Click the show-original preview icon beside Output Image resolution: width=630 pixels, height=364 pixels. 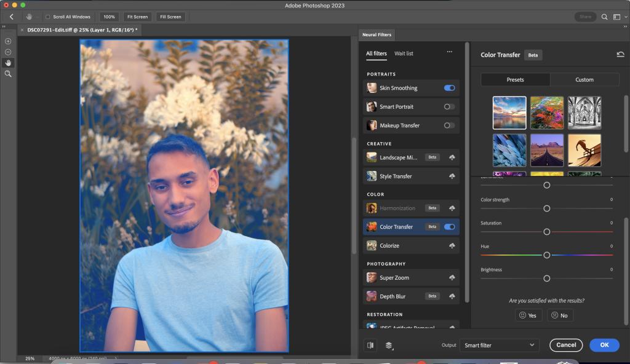(x=370, y=345)
